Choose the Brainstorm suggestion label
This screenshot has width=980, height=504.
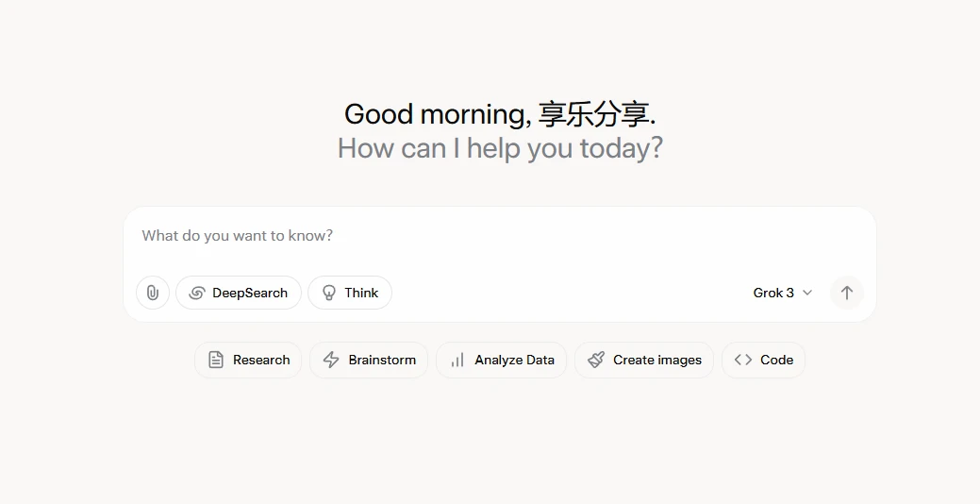(x=382, y=360)
